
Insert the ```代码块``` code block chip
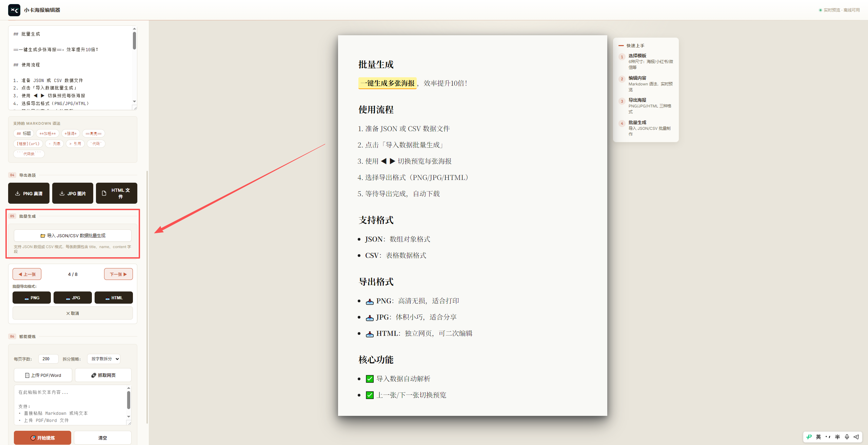click(x=29, y=154)
